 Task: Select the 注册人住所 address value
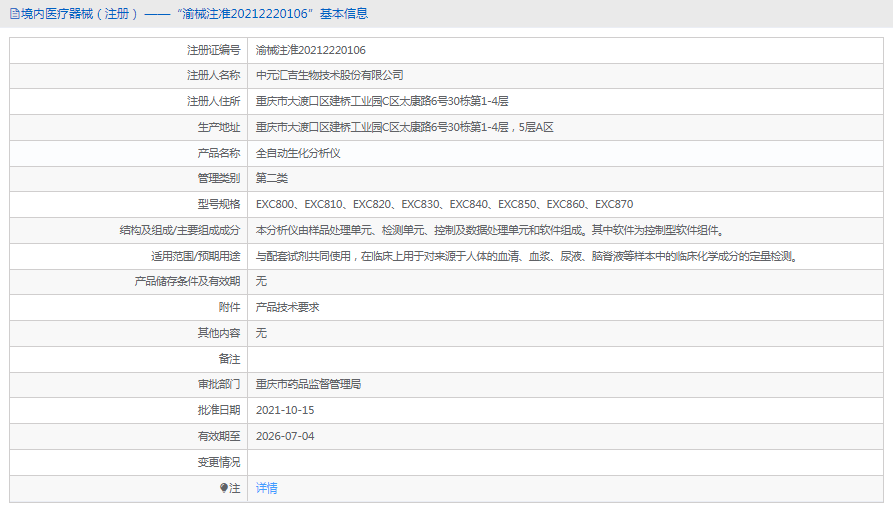coord(382,101)
